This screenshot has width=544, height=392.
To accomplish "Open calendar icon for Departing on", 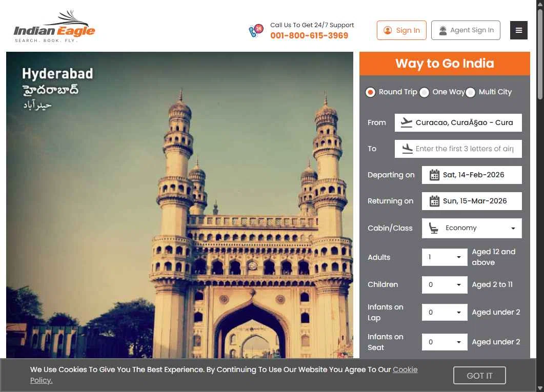I will (434, 175).
